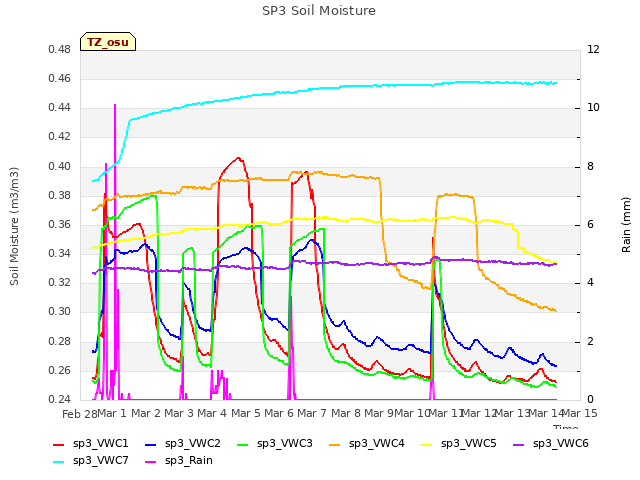Click the 8 rain axis tick label
The image size is (640, 480).
[590, 166]
